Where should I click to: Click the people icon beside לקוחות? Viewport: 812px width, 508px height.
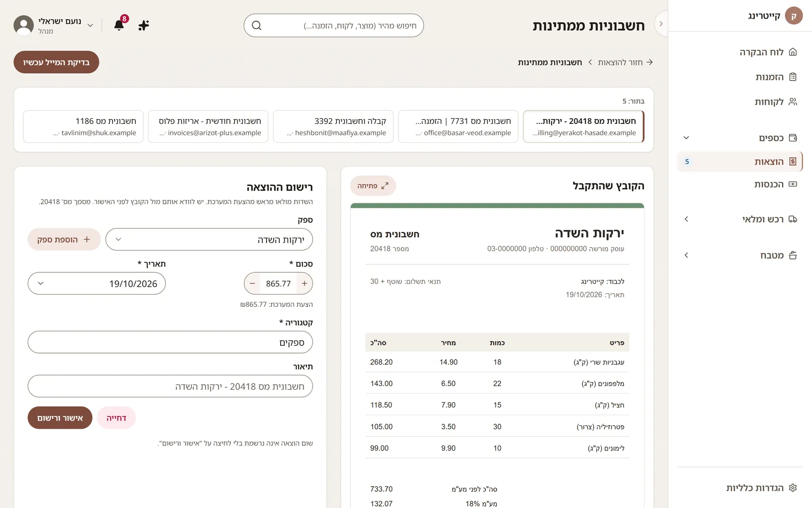[793, 102]
